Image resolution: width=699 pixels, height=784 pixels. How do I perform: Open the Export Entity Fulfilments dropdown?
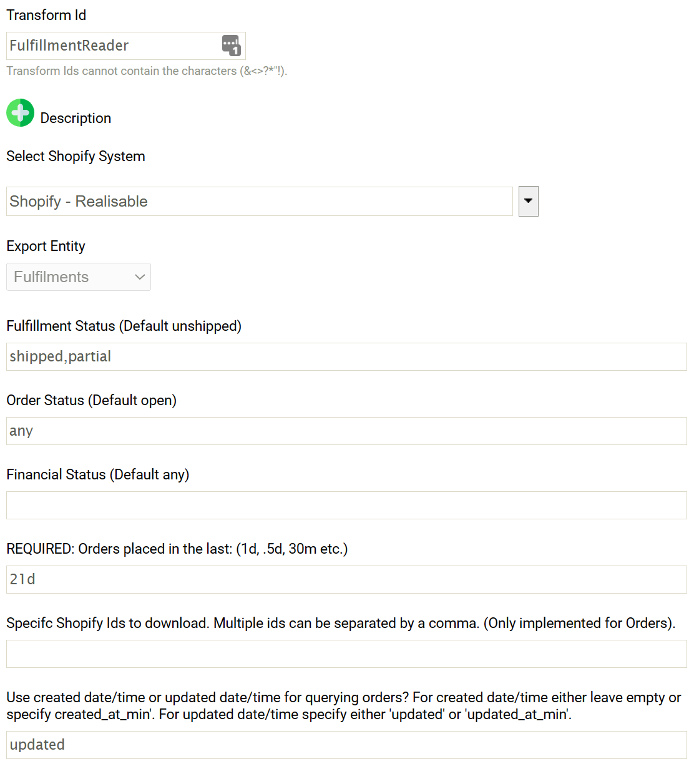(79, 277)
